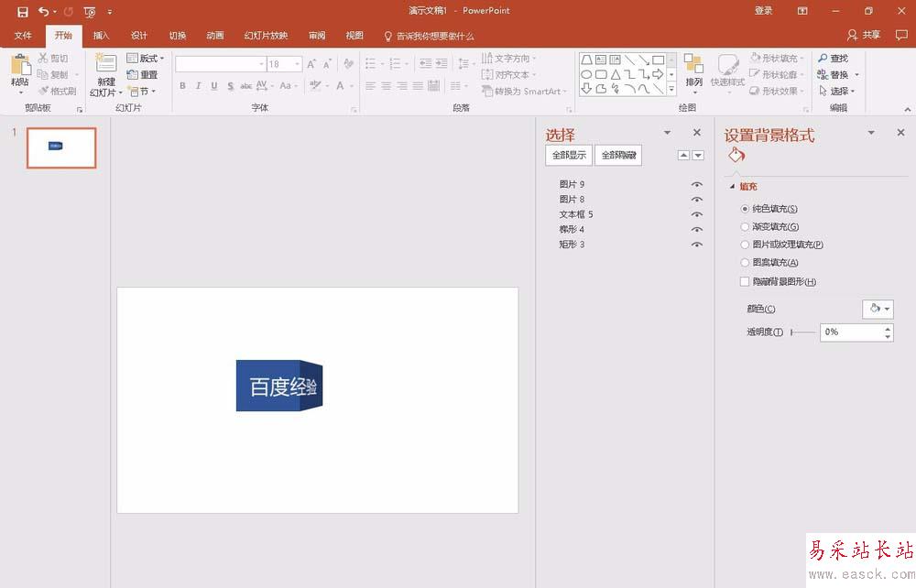Open the background Color (颜色) picker swatch
Screen dimensions: 916x588
877,310
